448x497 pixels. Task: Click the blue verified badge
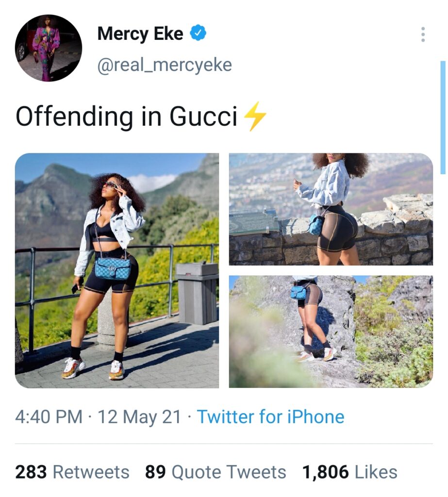point(199,34)
